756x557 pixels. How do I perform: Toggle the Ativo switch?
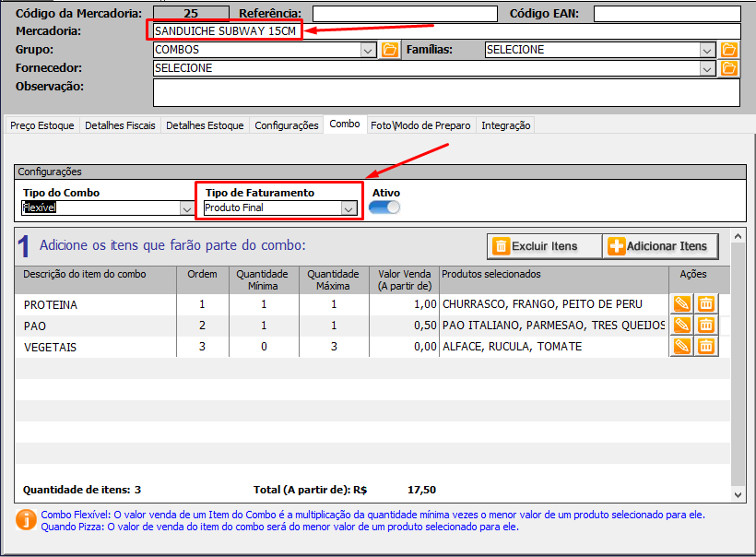coord(384,208)
